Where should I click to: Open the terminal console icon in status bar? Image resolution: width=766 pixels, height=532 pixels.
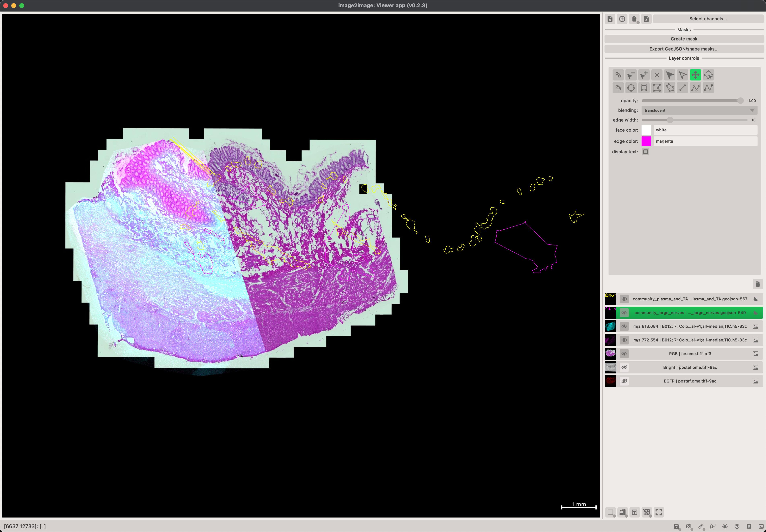(761, 526)
